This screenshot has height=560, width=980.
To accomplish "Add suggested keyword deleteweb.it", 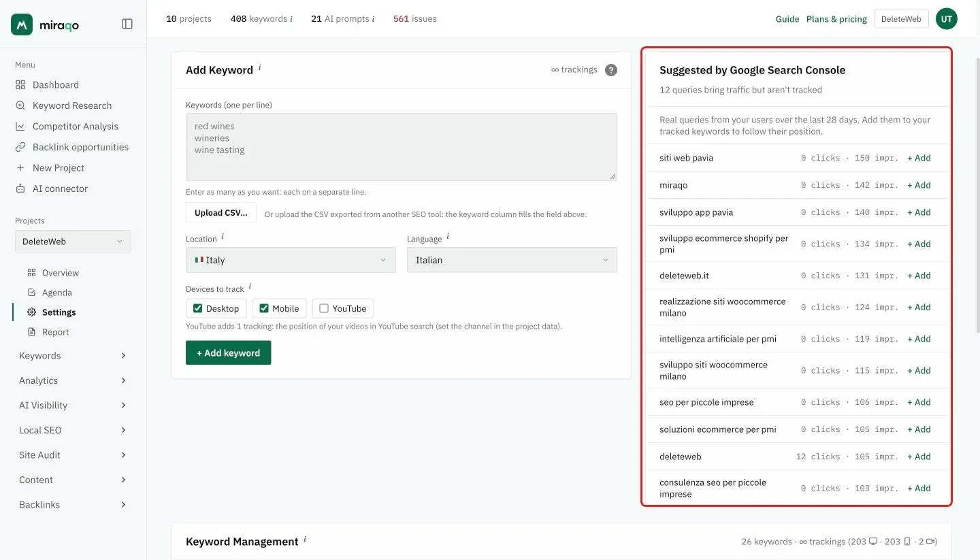I will [x=919, y=276].
